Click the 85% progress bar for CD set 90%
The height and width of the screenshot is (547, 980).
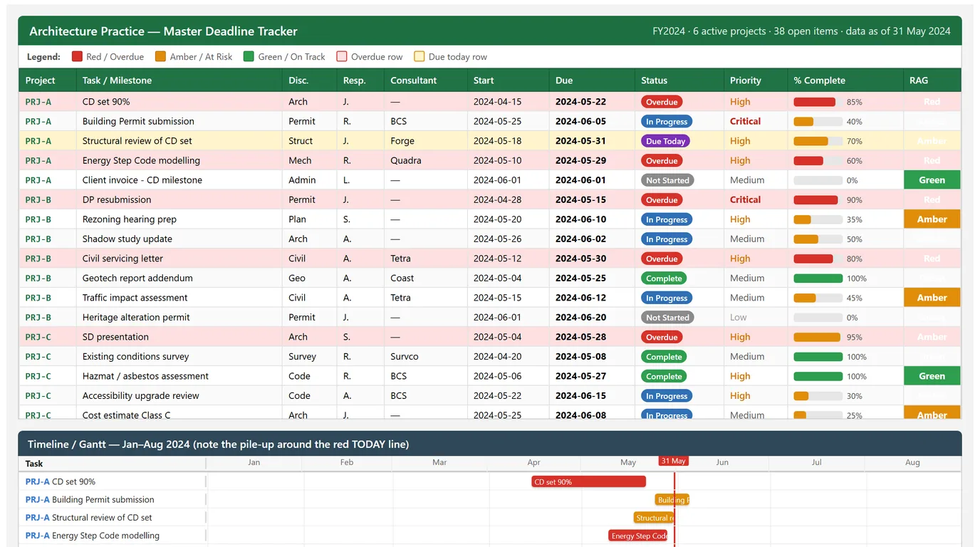(818, 102)
